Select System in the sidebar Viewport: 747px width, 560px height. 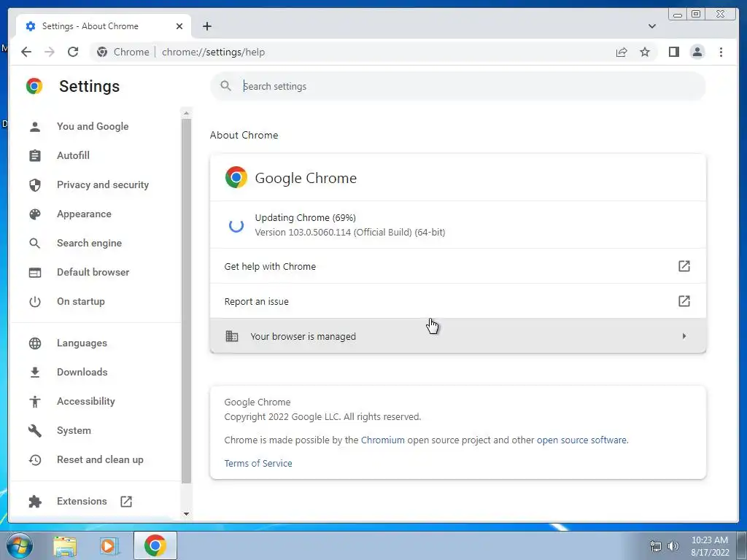coord(74,430)
